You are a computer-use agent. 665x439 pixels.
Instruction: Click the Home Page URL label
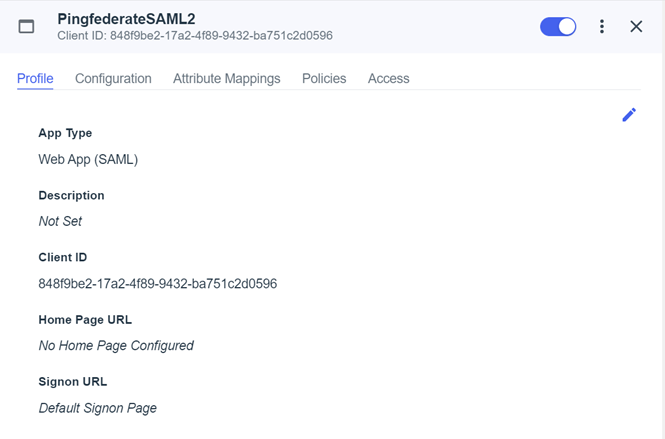point(85,320)
